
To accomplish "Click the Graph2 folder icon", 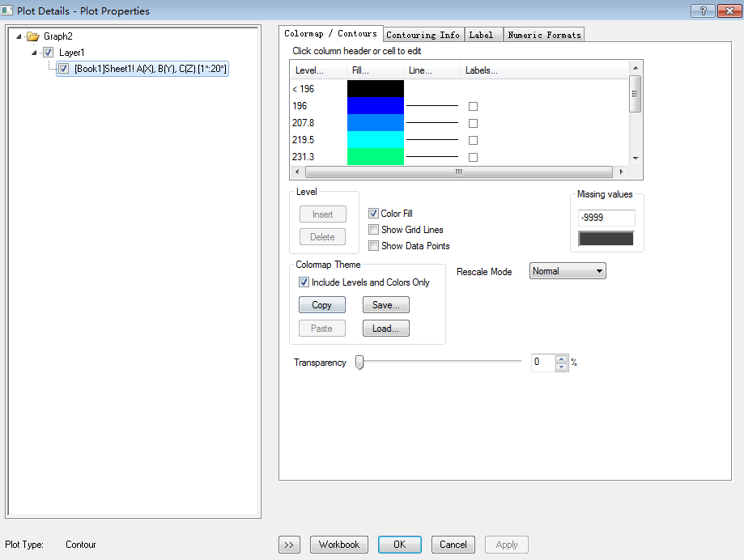I will click(32, 36).
